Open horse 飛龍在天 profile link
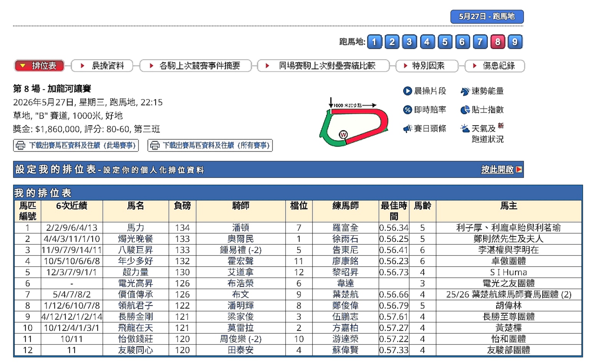599x364 pixels. click(x=136, y=328)
